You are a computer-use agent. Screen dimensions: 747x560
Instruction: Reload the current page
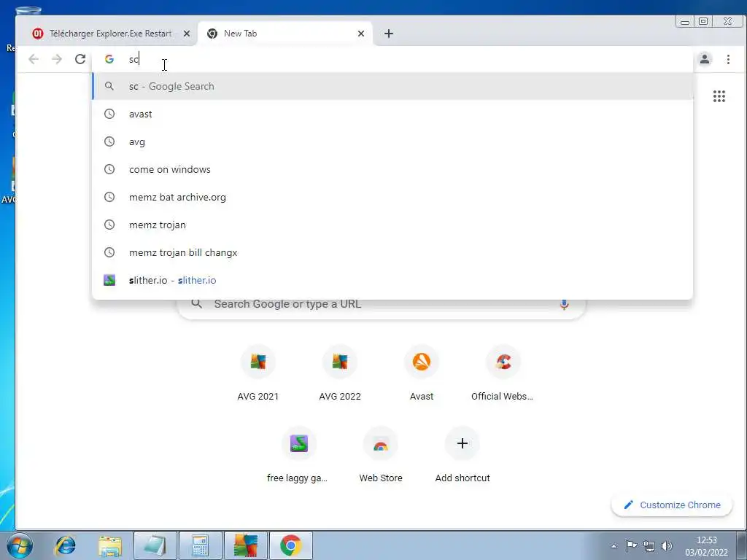click(80, 59)
